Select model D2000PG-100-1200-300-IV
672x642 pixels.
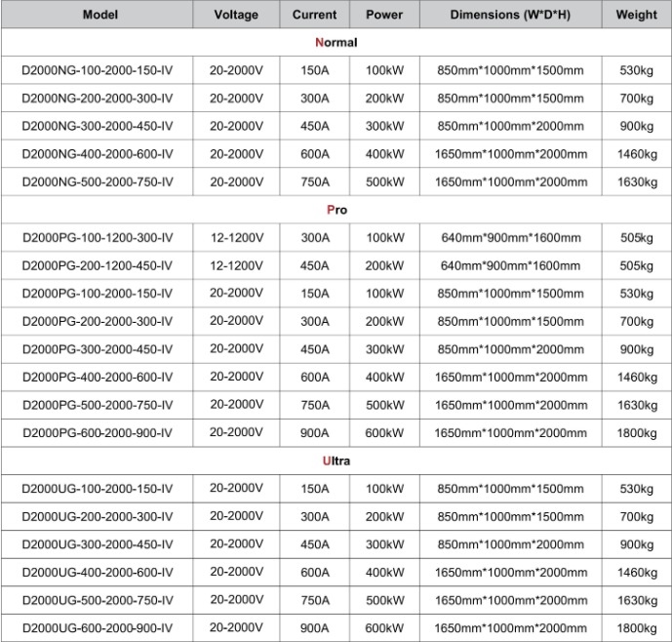pos(98,238)
